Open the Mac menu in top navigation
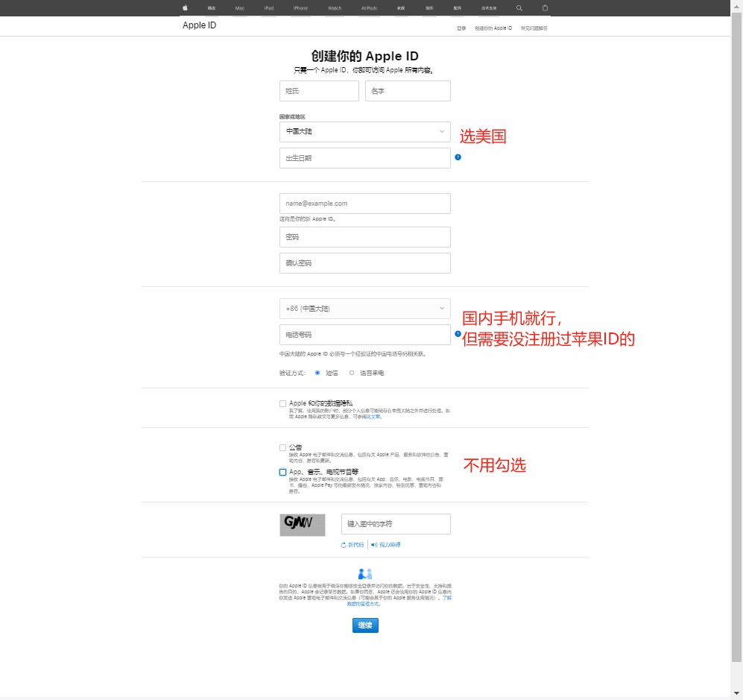 (240, 7)
